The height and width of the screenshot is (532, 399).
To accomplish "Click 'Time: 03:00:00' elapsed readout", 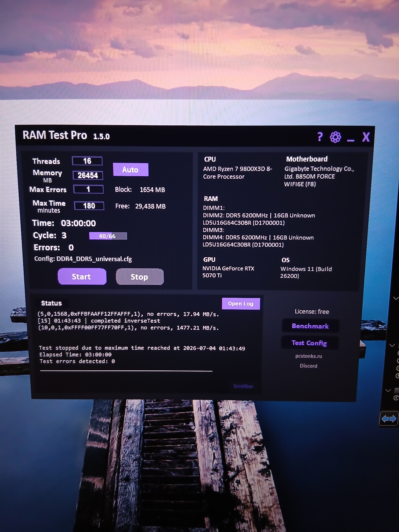I will (64, 223).
